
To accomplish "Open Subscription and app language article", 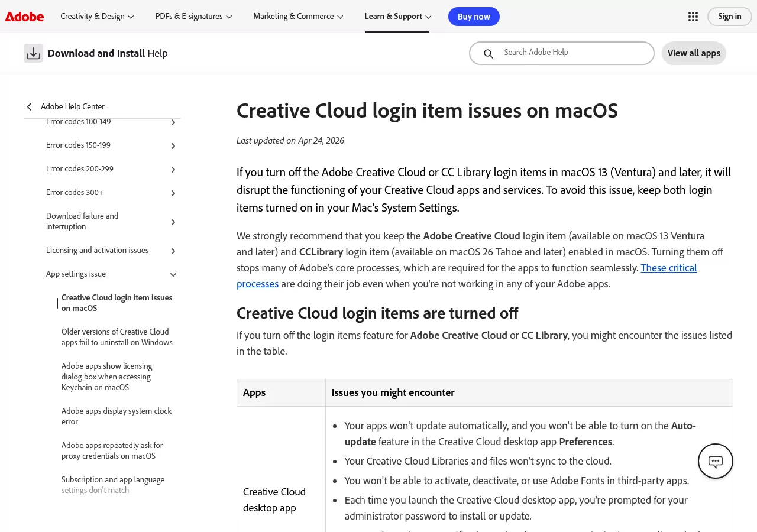I will pyautogui.click(x=113, y=485).
